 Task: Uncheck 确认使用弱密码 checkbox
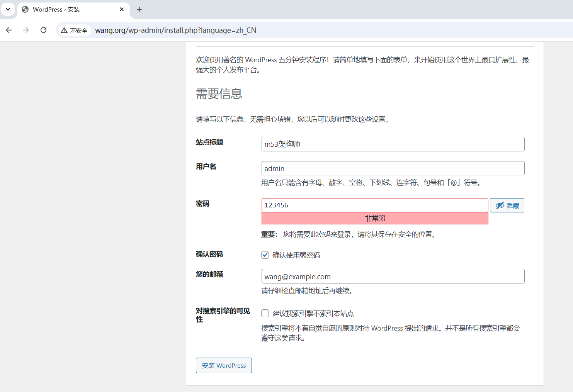[265, 255]
